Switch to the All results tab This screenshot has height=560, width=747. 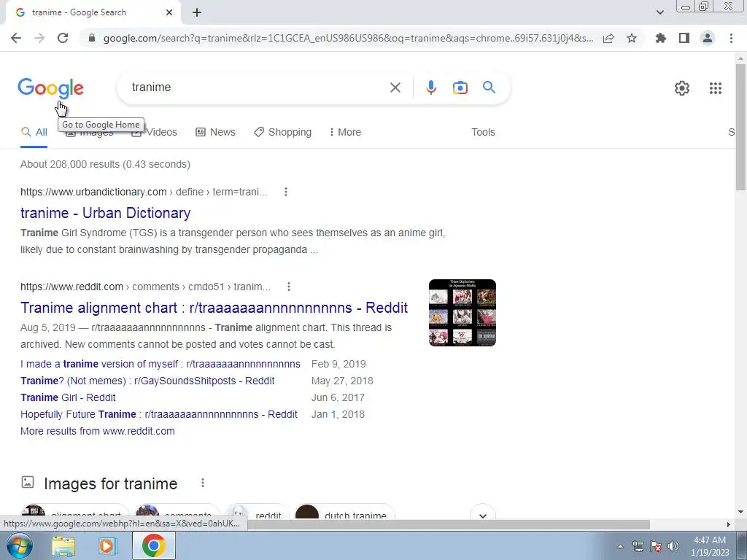point(34,133)
